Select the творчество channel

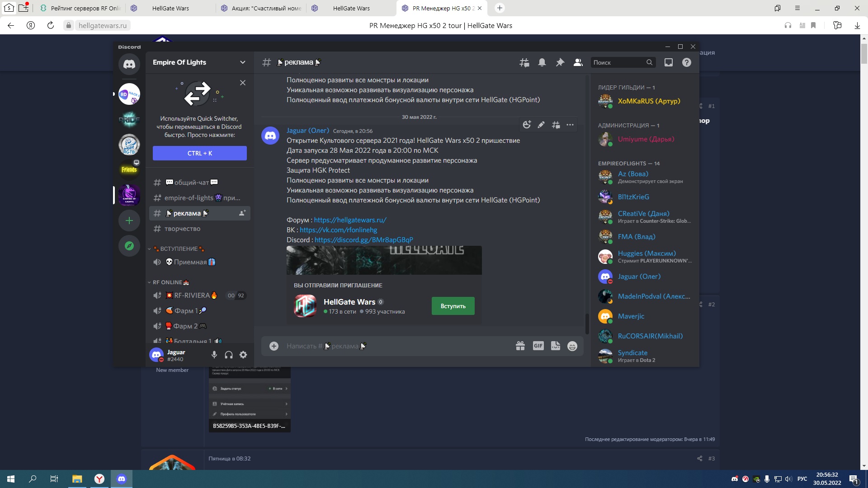point(199,229)
